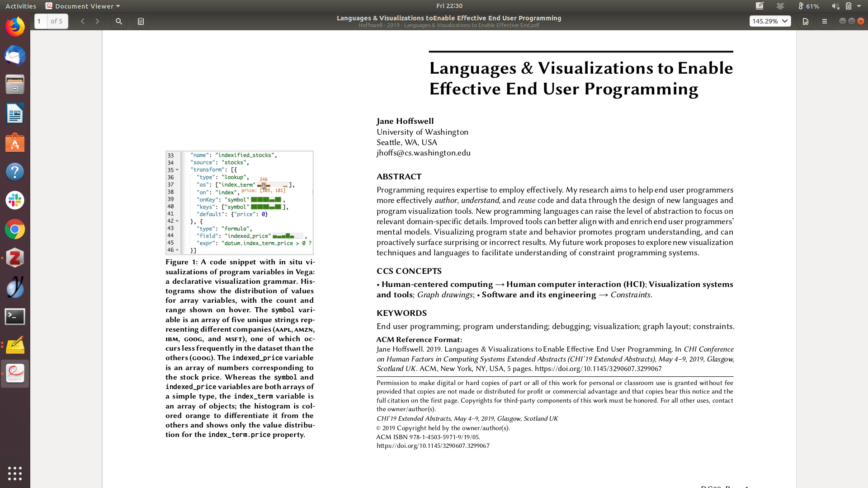Open the search/find button in toolbar
The height and width of the screenshot is (488, 868).
(118, 21)
